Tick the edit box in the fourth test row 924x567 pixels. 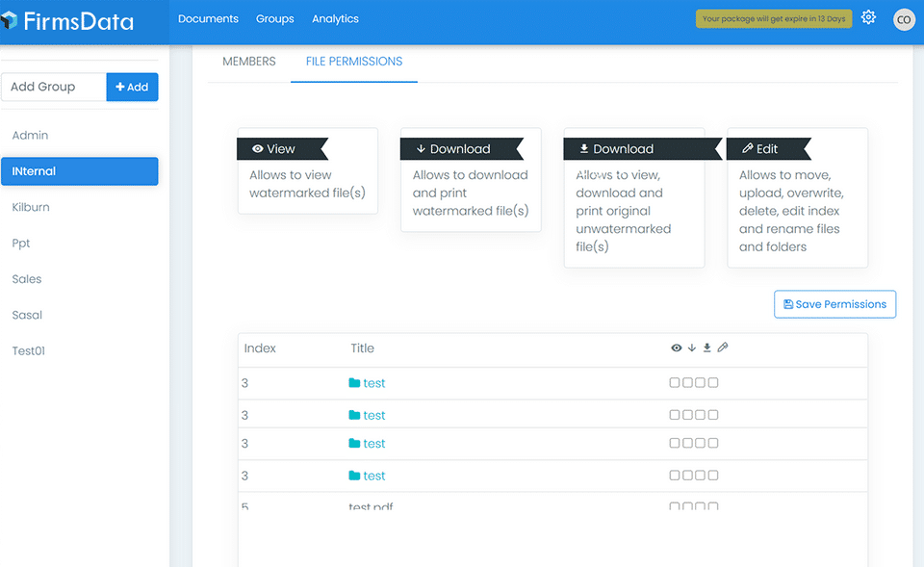tap(713, 475)
